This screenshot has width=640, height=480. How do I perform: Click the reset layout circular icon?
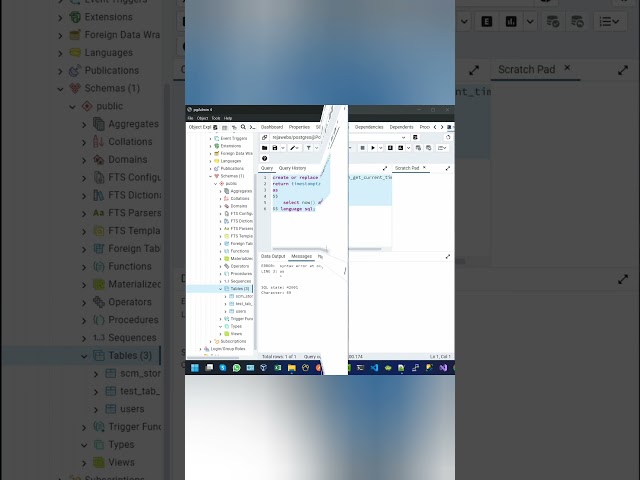(448, 138)
